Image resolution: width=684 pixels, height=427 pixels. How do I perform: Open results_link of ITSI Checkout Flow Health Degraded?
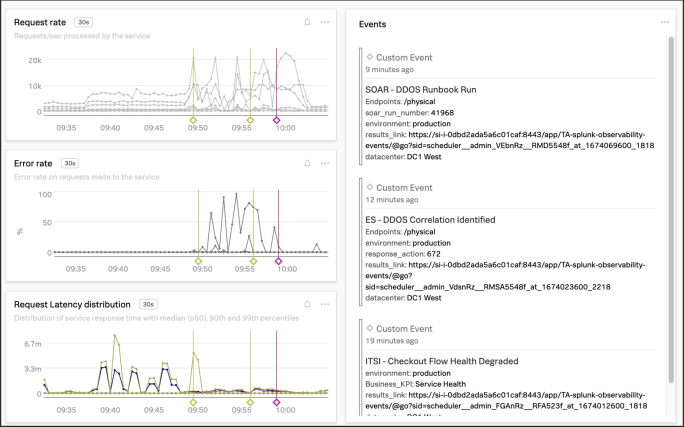click(x=506, y=400)
